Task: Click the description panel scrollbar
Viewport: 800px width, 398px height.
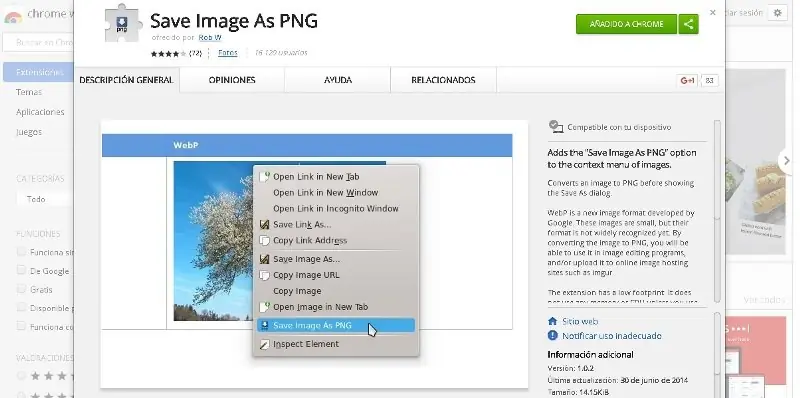Action: (717, 169)
